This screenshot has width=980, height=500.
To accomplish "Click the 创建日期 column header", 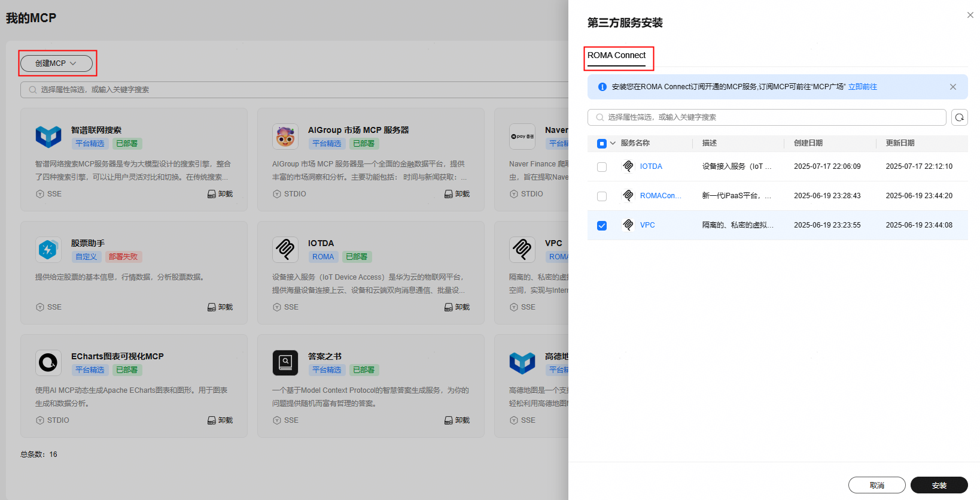I will [808, 143].
